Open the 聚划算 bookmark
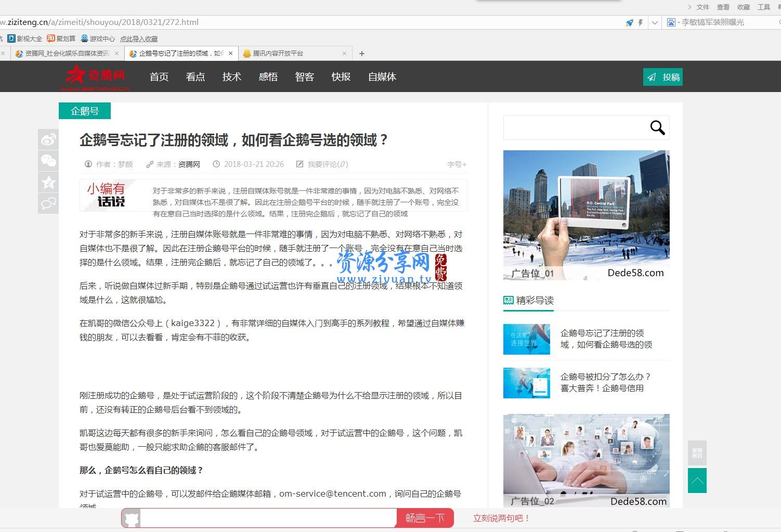 (x=61, y=38)
